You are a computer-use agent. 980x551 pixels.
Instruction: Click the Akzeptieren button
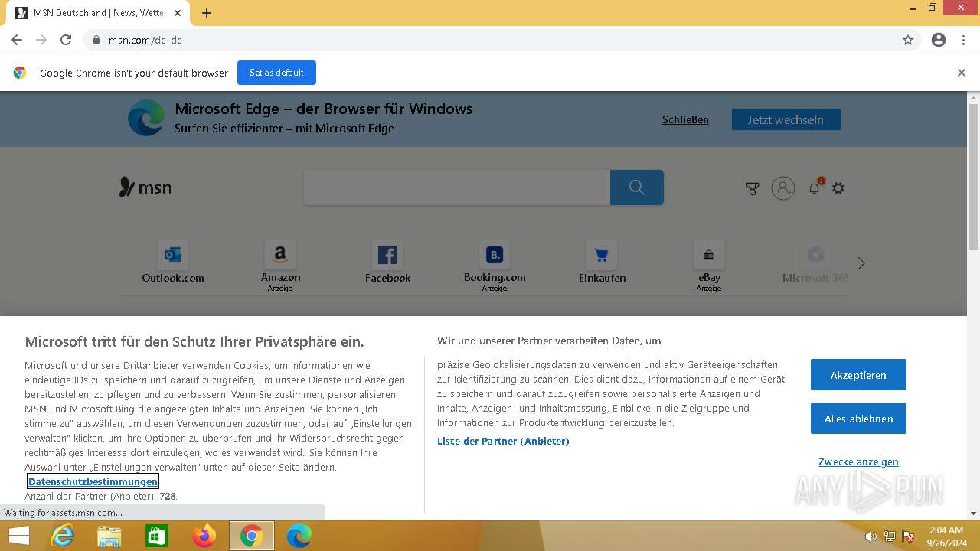[x=858, y=375]
